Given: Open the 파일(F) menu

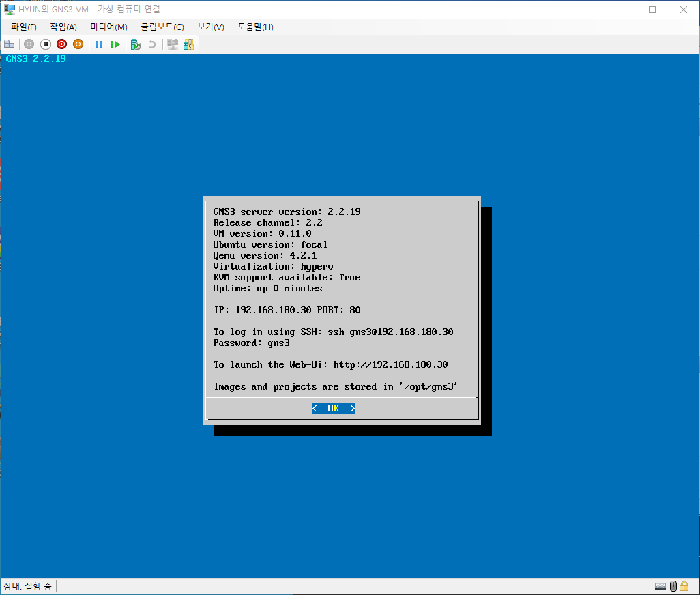Looking at the screenshot, I should (24, 27).
